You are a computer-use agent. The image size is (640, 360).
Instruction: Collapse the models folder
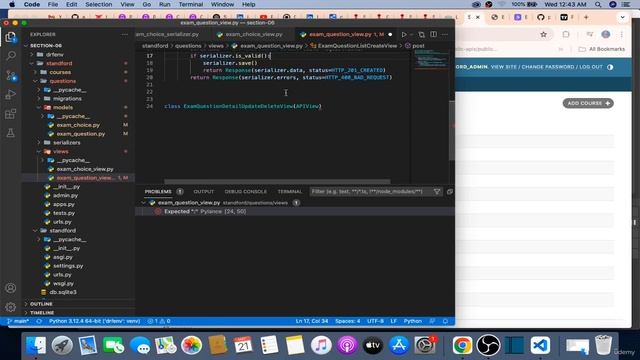(62, 107)
